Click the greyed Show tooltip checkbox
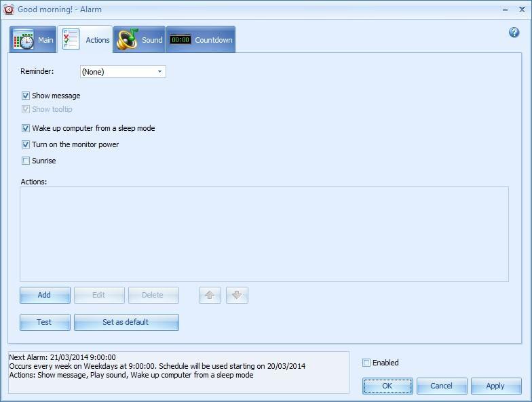The width and height of the screenshot is (532, 402). 26,109
